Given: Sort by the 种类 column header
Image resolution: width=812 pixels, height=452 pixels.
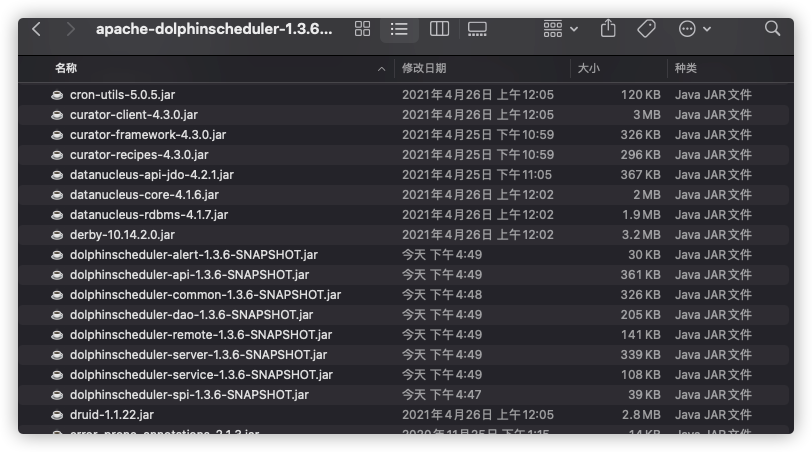Looking at the screenshot, I should 686,68.
